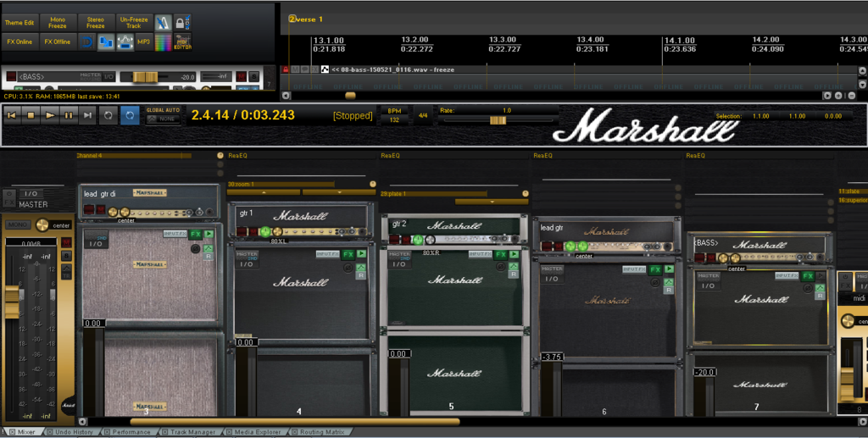Click the phase invert icon on gtr 1
868x438 pixels.
pyautogui.click(x=348, y=268)
